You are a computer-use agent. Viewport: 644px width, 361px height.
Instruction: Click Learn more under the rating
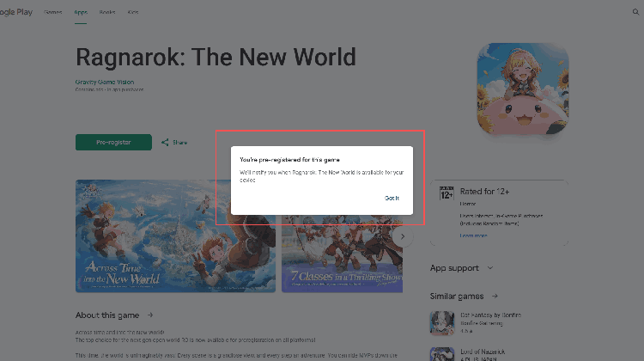(473, 236)
